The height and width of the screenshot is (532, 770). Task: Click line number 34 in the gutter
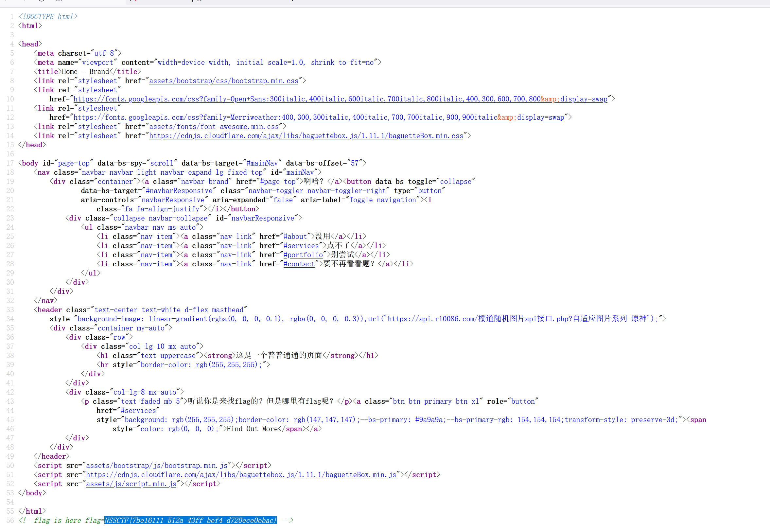tap(10, 319)
